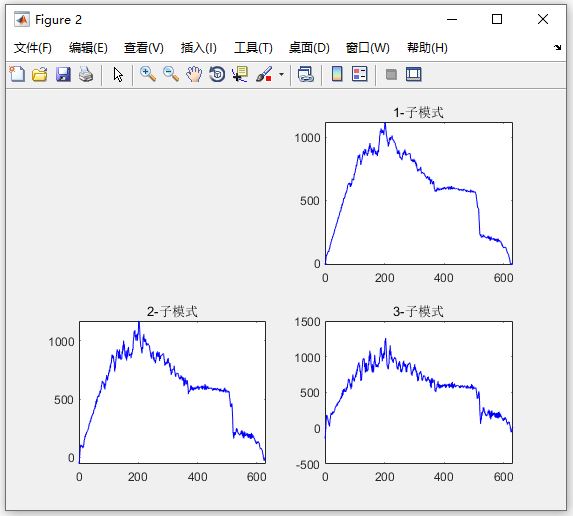This screenshot has height=516, width=573.
Task: Insert Legend using toolbar button
Action: coord(360,74)
